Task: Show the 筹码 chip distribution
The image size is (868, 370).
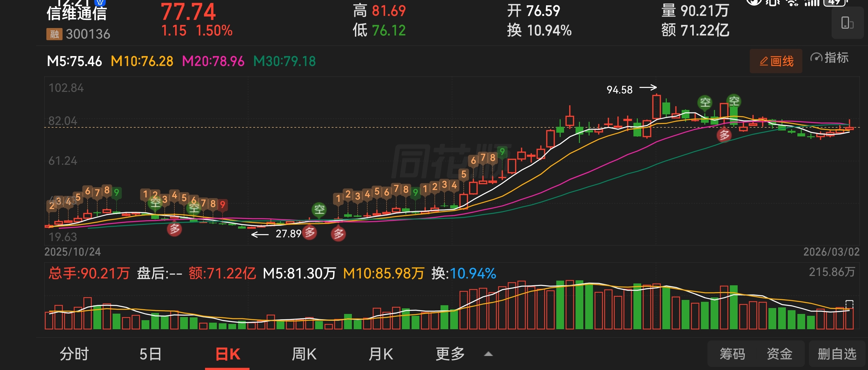Action: 732,354
